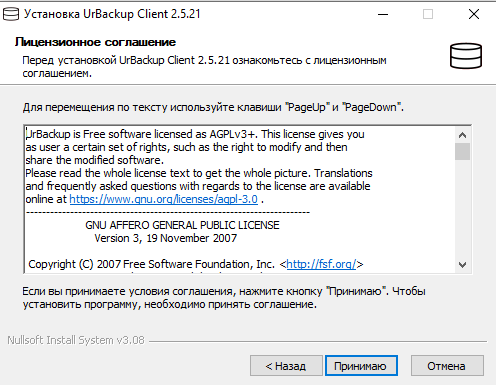Click inside the license text box
Screen dimensions: 496x385
pyautogui.click(x=240, y=199)
